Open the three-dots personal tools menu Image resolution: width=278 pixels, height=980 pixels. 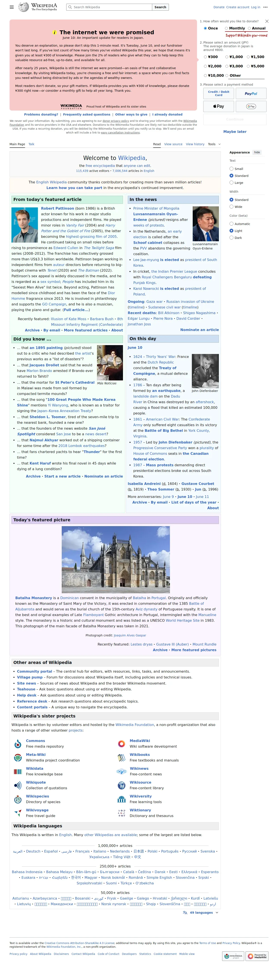(x=265, y=7)
